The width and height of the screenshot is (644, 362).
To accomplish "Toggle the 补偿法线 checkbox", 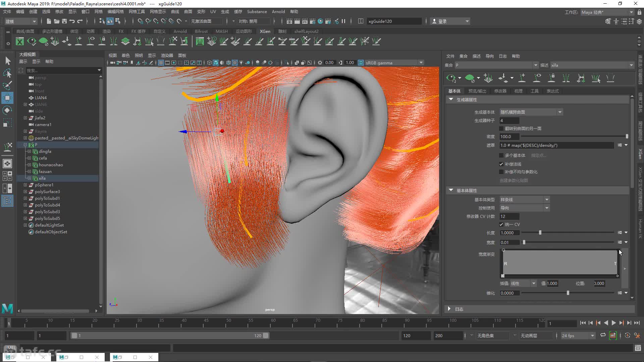I will pos(501,164).
